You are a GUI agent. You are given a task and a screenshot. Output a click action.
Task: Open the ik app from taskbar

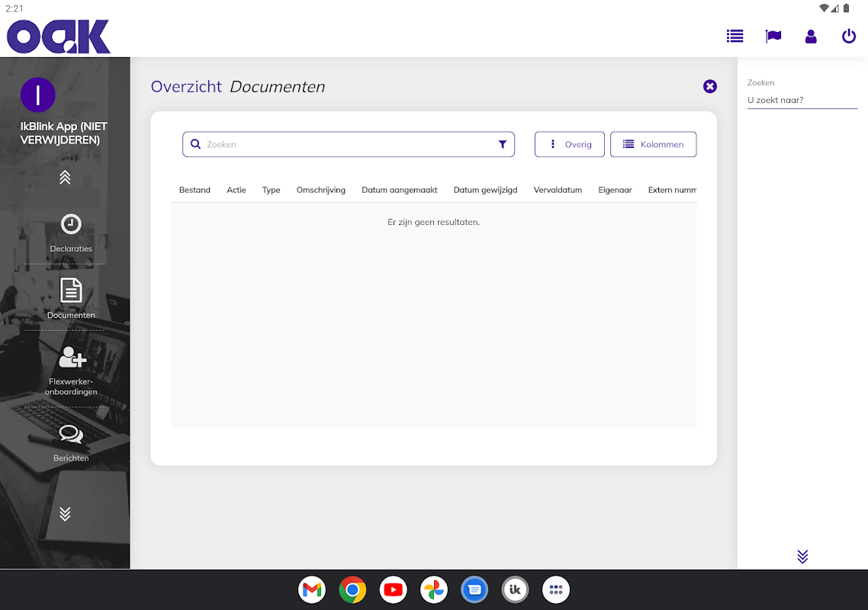click(x=516, y=590)
